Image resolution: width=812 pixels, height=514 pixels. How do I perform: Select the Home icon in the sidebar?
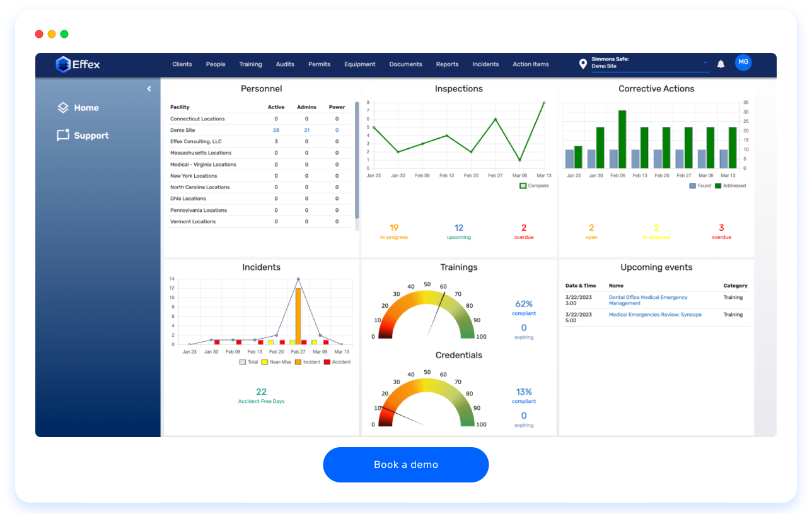63,108
